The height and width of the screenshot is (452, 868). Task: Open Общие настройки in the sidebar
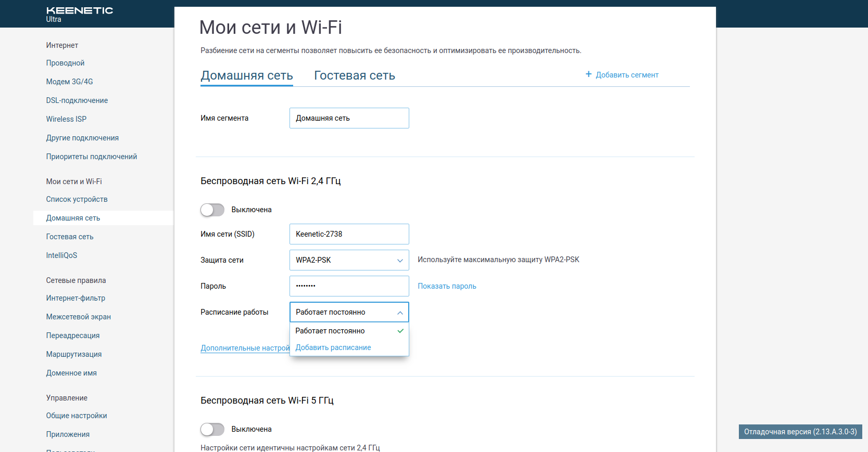coord(77,416)
